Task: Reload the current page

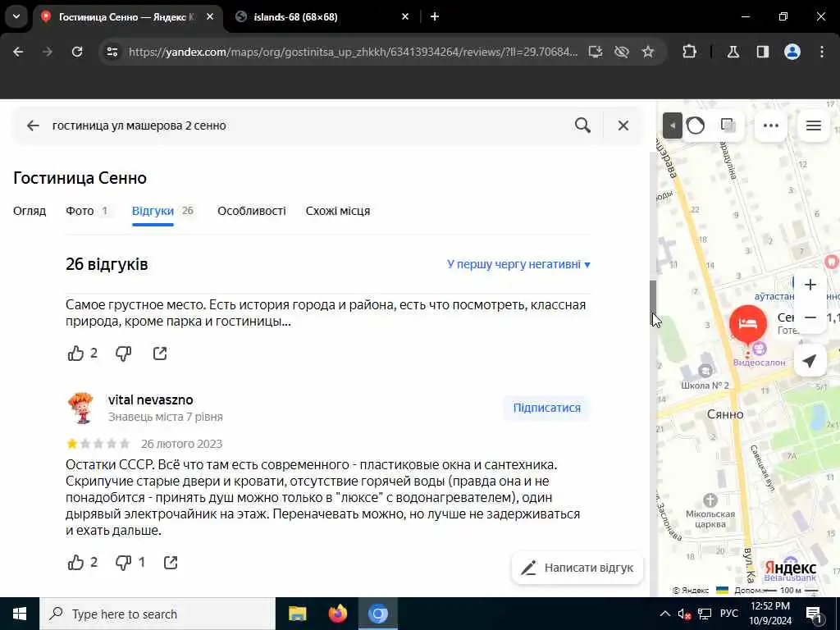Action: (x=77, y=52)
